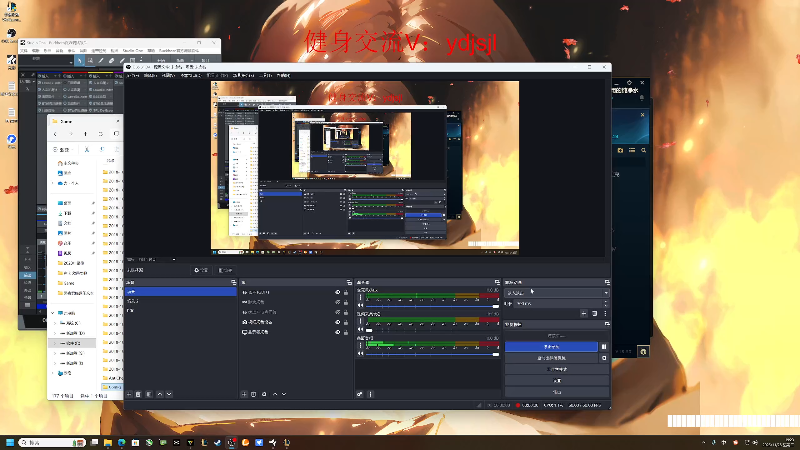Expand OneDrive node in Explorer sidebar

coord(53,183)
